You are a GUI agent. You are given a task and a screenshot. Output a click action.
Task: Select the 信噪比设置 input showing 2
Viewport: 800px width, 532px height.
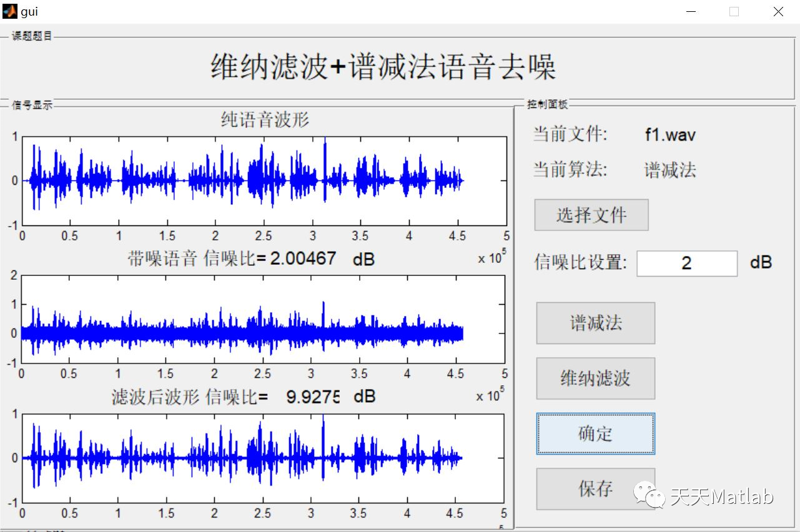[686, 263]
